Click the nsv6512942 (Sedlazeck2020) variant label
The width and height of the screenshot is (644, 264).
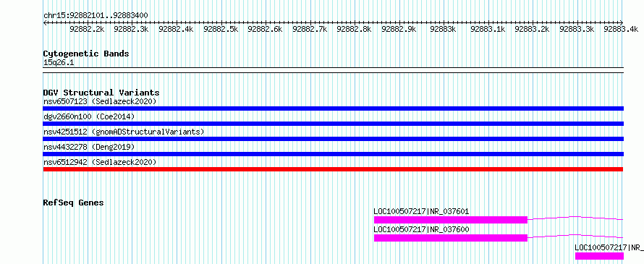[x=100, y=162]
